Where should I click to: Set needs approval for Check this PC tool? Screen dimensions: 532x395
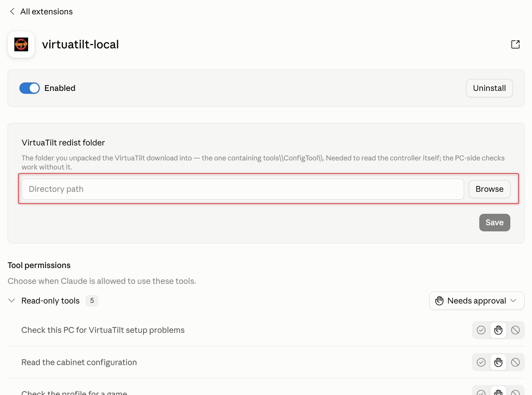498,330
